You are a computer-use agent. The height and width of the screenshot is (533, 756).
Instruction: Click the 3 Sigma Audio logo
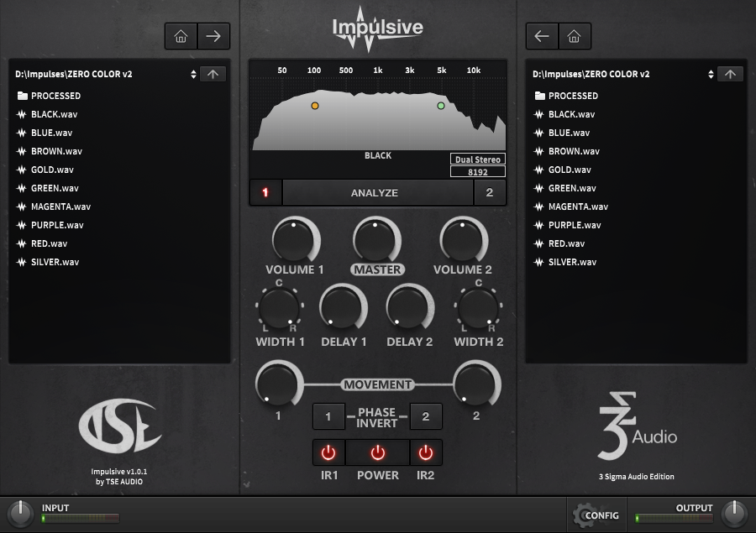tap(637, 426)
